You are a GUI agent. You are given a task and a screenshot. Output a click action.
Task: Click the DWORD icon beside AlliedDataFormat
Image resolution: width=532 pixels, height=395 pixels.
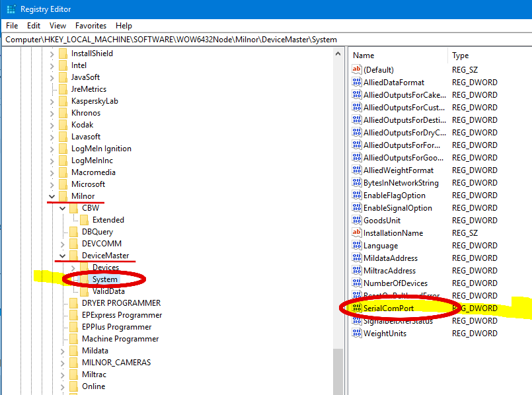pyautogui.click(x=357, y=82)
